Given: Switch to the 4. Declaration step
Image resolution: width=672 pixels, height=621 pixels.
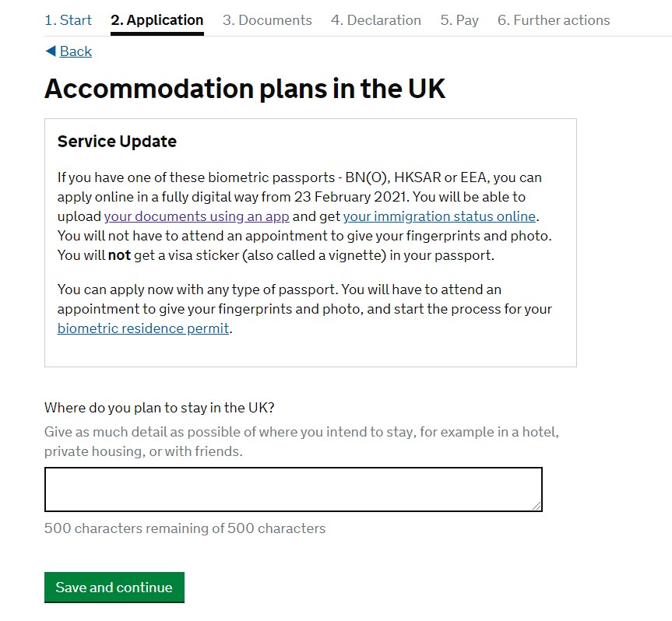Looking at the screenshot, I should click(x=375, y=20).
